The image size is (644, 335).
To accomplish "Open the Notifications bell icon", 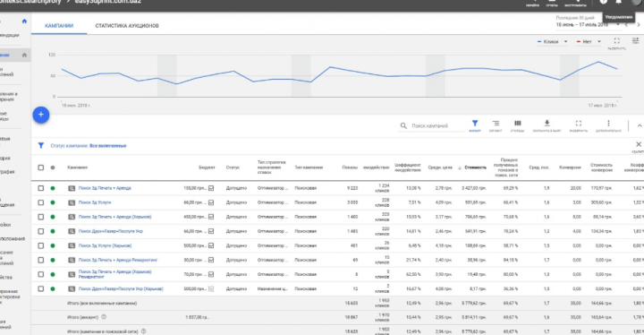I will (619, 2).
